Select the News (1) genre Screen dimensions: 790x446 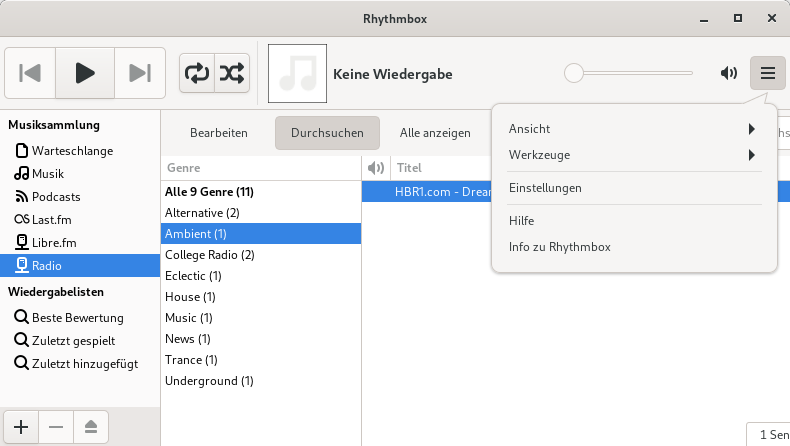(261, 339)
